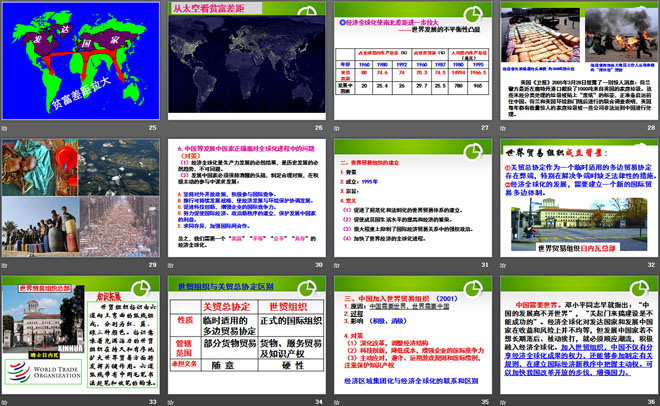Select slide 26 showing Earth at night
660x406 pixels.
247,61
